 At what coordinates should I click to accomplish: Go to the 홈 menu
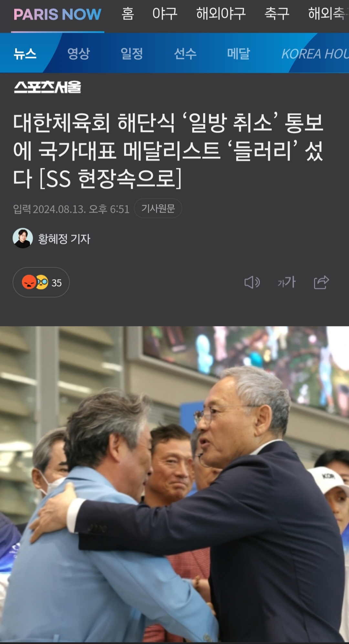point(128,14)
